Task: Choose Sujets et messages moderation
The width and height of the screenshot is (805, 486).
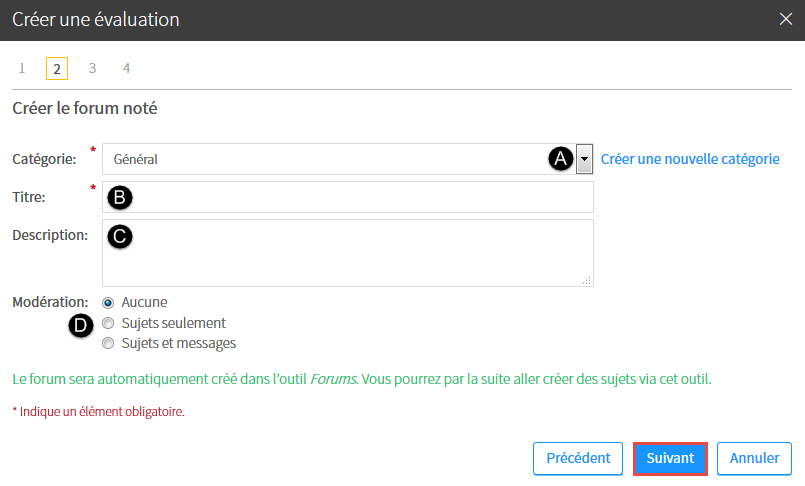Action: (108, 343)
